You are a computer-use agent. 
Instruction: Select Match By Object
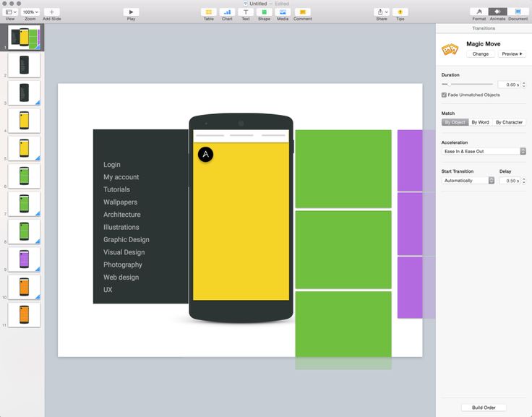pos(455,122)
